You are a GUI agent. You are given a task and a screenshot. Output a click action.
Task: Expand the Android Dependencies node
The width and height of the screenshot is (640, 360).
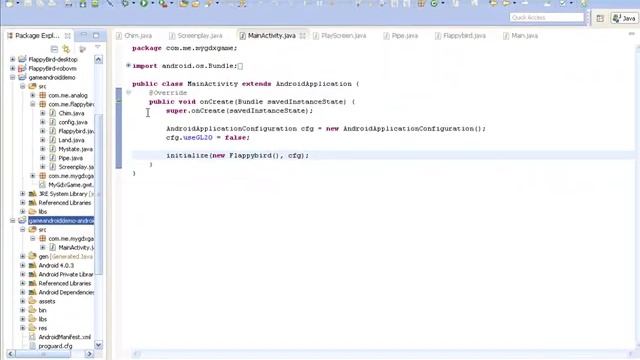[x=23, y=292]
